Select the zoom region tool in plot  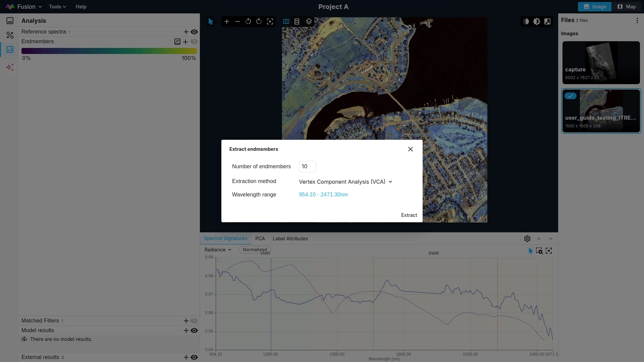(x=539, y=251)
